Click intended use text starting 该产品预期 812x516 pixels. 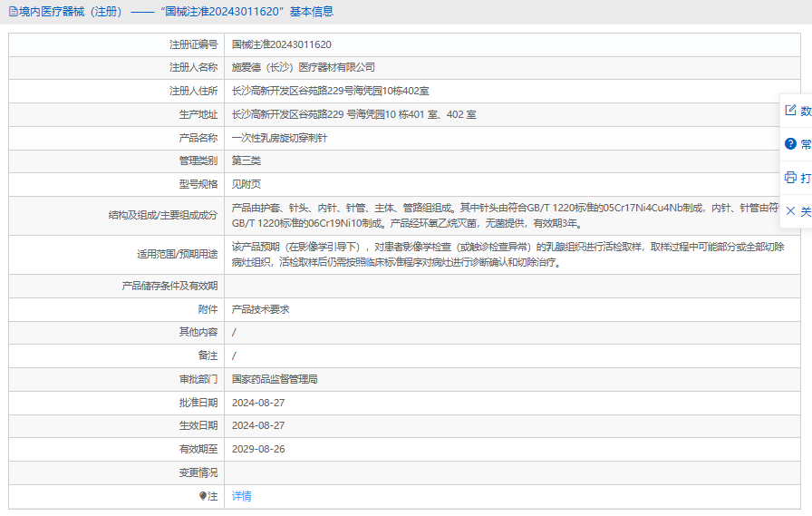click(508, 255)
